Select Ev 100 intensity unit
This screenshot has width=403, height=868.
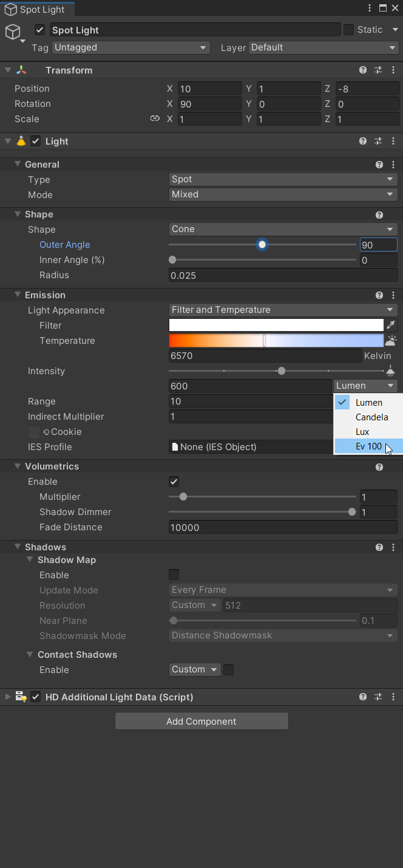368,446
